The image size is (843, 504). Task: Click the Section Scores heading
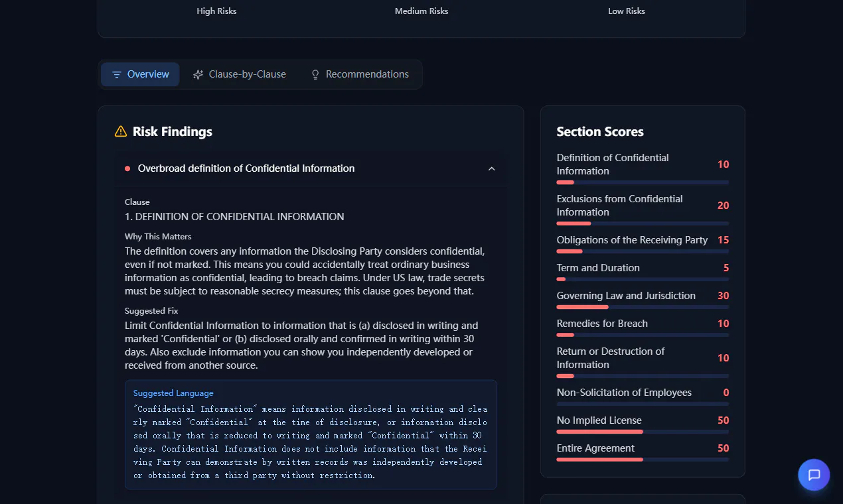pos(600,131)
